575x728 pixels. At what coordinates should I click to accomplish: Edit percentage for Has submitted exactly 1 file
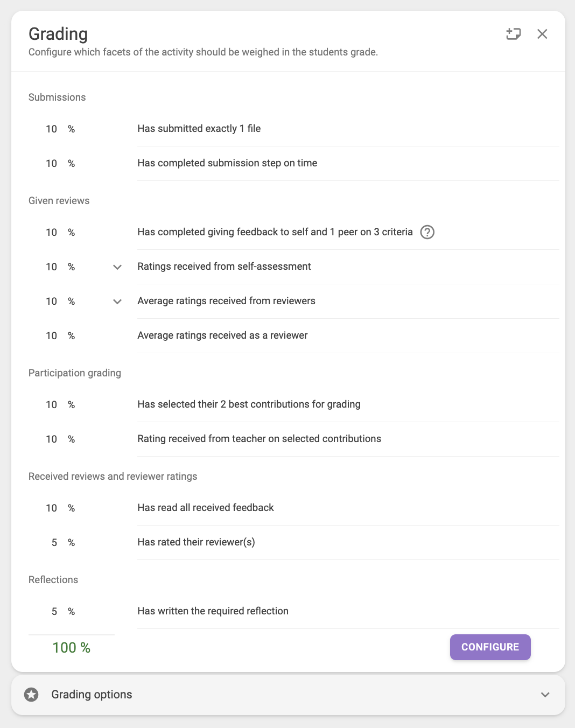click(x=52, y=129)
